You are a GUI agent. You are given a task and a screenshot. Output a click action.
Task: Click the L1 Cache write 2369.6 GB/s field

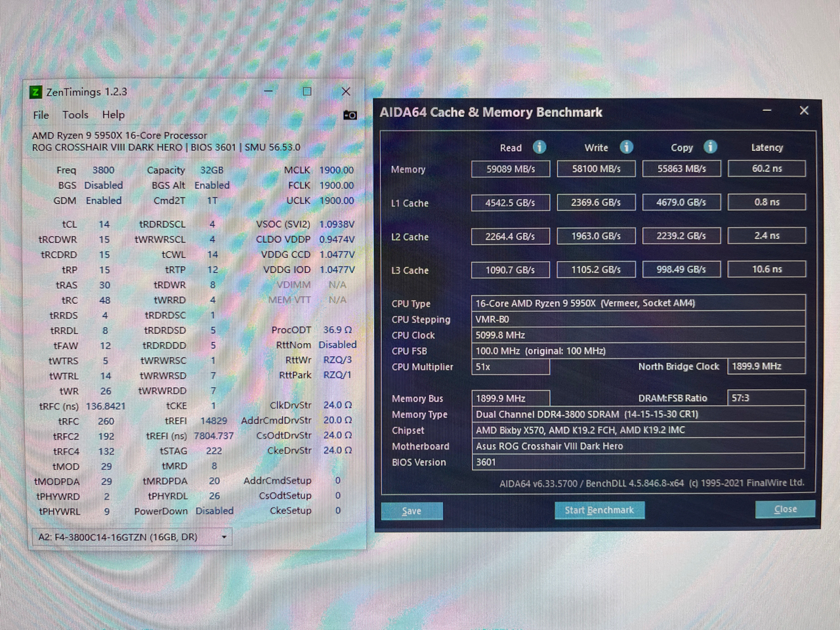(596, 202)
